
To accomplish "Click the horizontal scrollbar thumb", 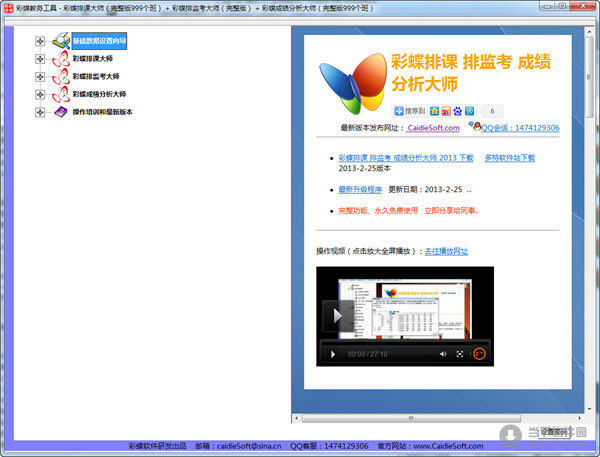I will [411, 418].
